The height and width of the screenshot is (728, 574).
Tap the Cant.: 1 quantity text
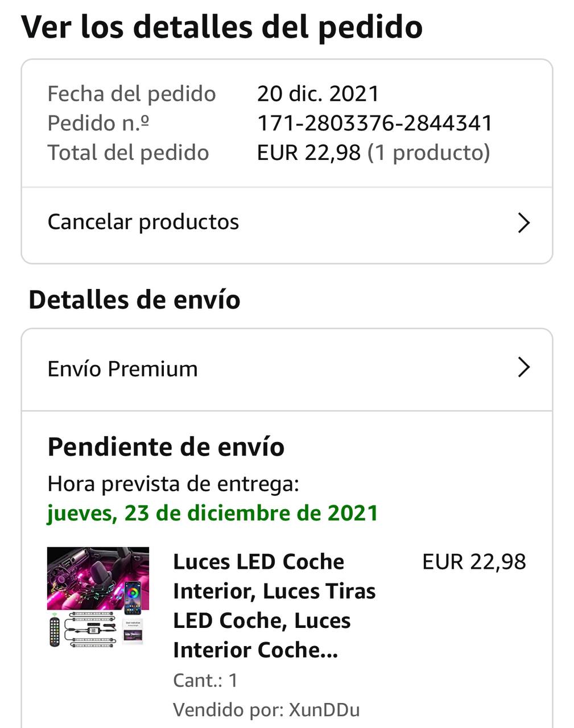[x=205, y=680]
